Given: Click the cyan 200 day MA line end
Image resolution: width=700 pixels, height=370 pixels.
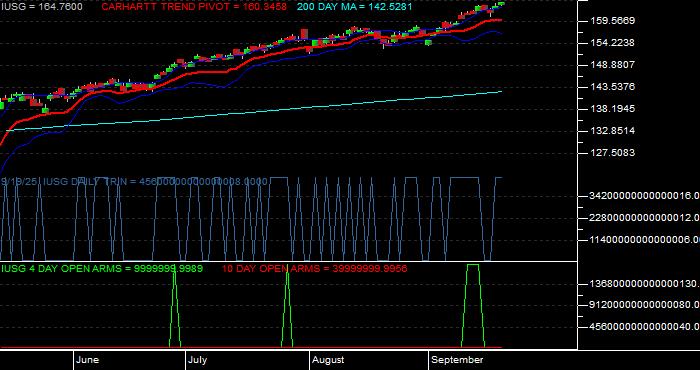Looking at the screenshot, I should tap(500, 92).
